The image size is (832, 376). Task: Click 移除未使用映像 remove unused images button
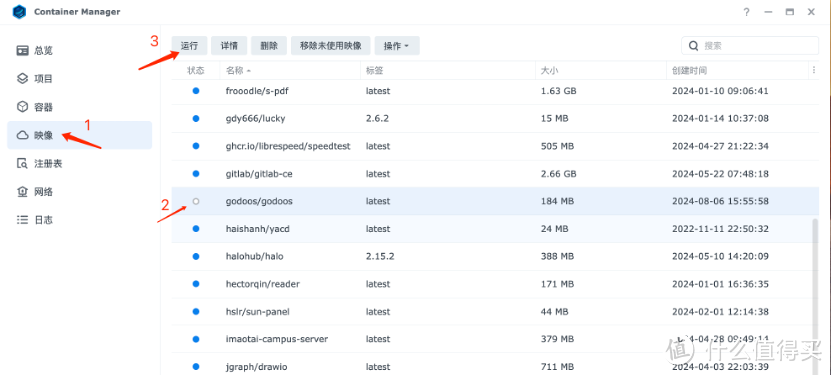tap(331, 46)
